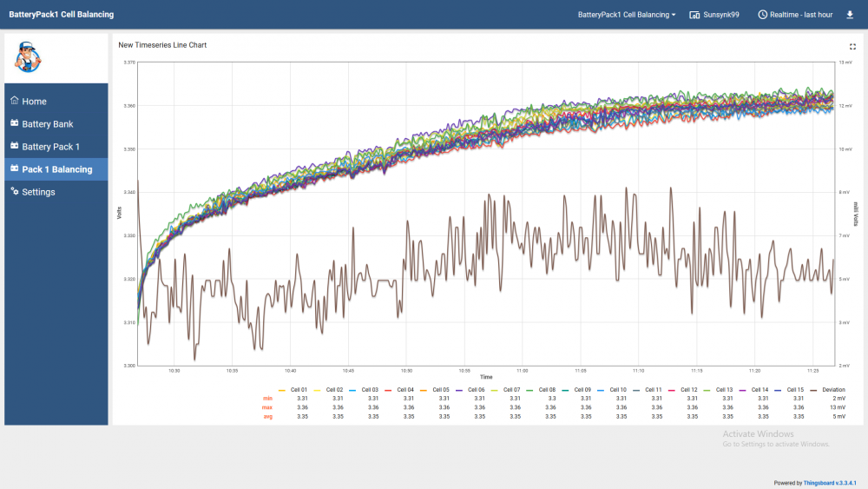Open the Sunsynk99 entity selector
Screen dimensions: 868x489
[x=714, y=15]
